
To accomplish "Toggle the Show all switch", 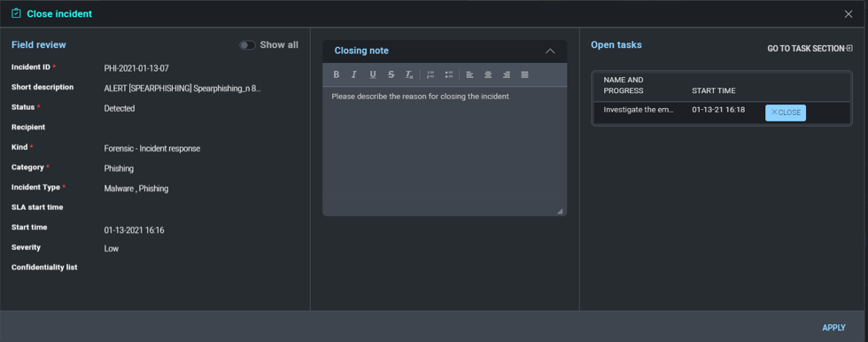I will (x=247, y=45).
